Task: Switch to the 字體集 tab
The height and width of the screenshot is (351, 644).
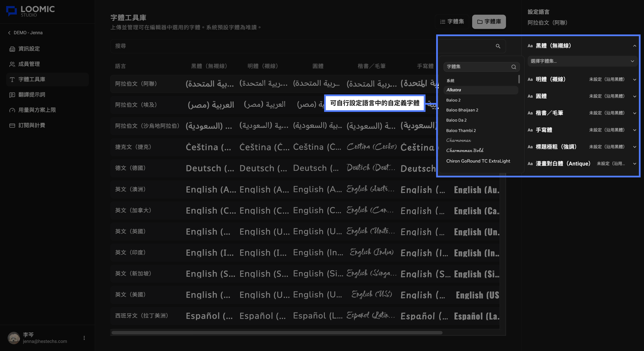Action: (x=452, y=22)
